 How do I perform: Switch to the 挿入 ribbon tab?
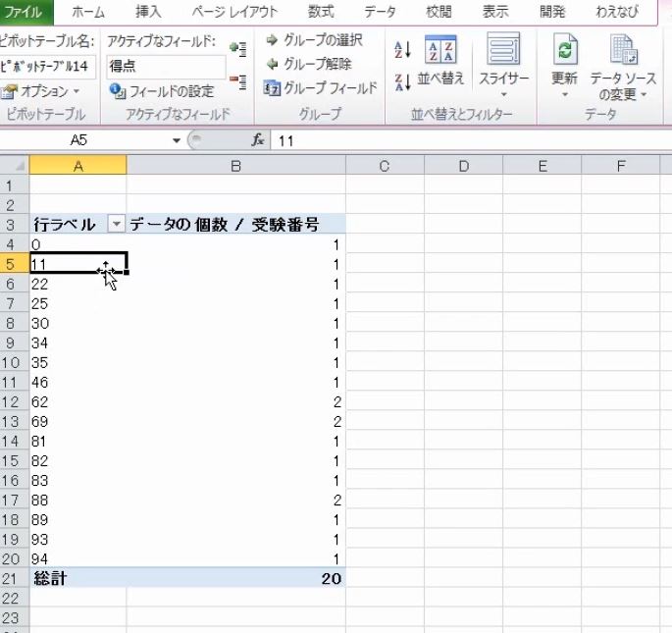(148, 12)
